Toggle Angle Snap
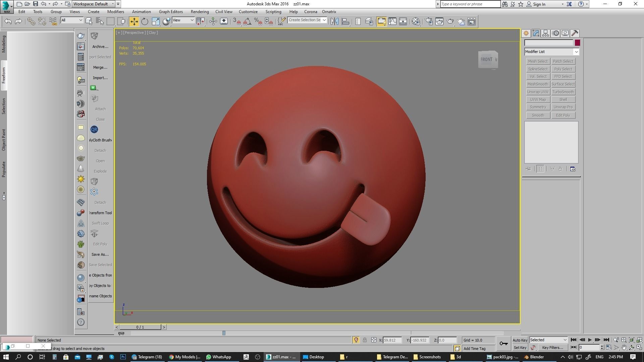This screenshot has height=362, width=644. point(247,21)
